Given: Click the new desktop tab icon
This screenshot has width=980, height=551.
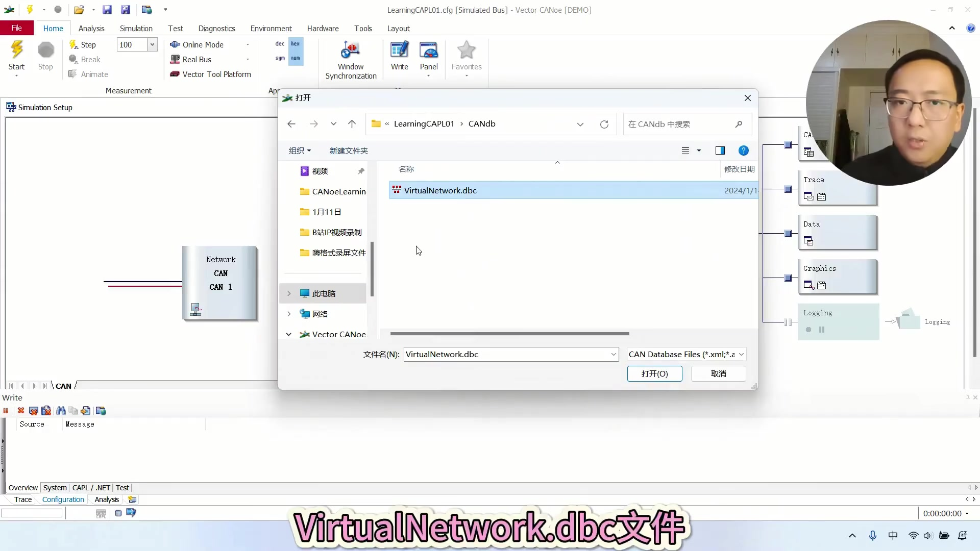Looking at the screenshot, I should point(132,499).
